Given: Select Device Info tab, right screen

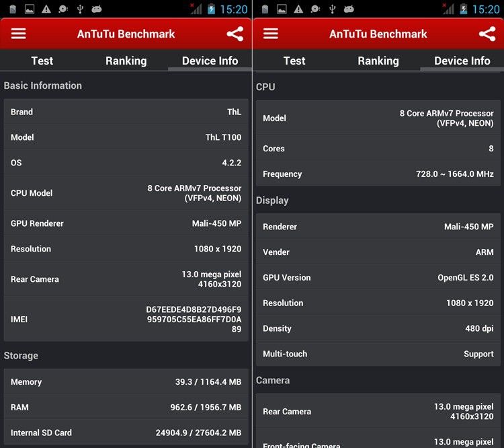Looking at the screenshot, I should (462, 61).
